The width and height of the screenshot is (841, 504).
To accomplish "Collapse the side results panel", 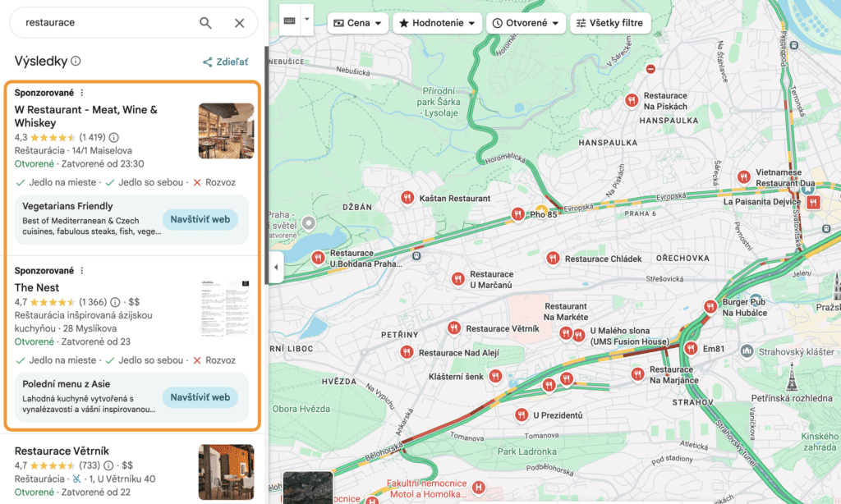I will pos(275,267).
